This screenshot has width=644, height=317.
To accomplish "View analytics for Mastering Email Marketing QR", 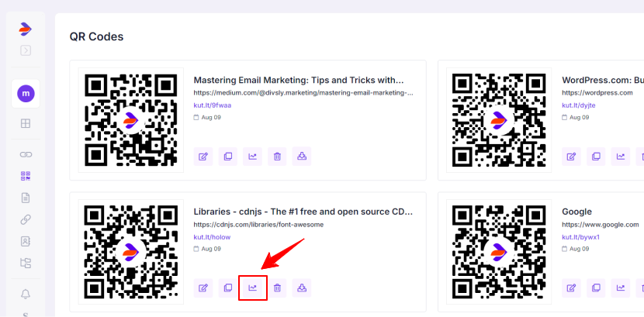I will (x=253, y=157).
